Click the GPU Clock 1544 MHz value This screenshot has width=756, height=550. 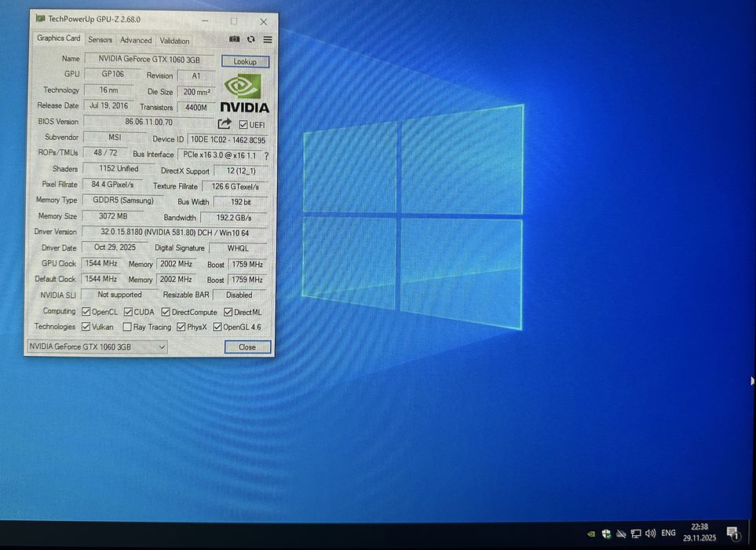[101, 263]
